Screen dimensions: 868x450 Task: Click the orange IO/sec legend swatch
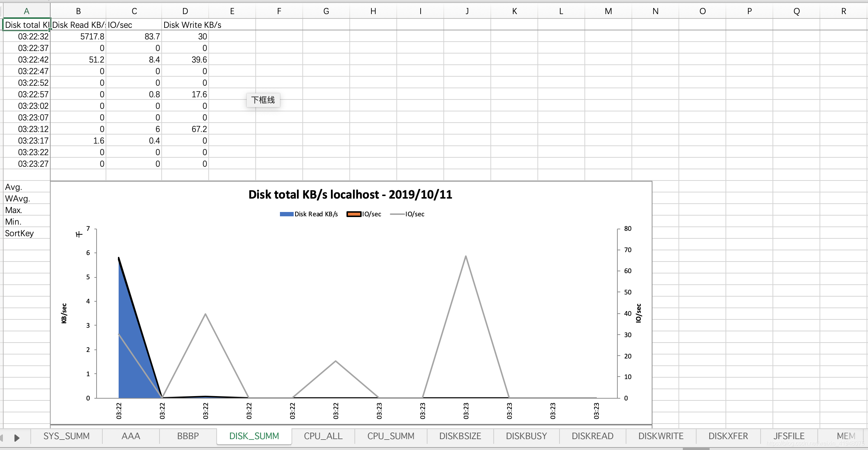point(354,214)
